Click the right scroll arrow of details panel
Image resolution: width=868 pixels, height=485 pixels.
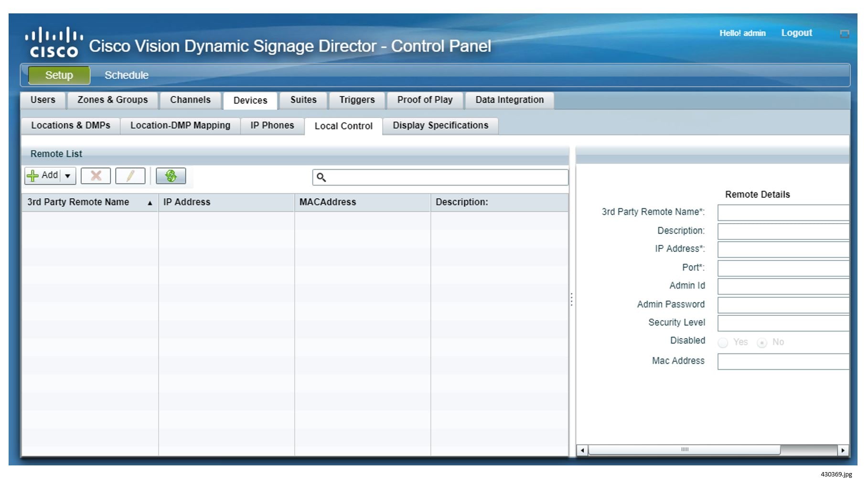tap(843, 450)
